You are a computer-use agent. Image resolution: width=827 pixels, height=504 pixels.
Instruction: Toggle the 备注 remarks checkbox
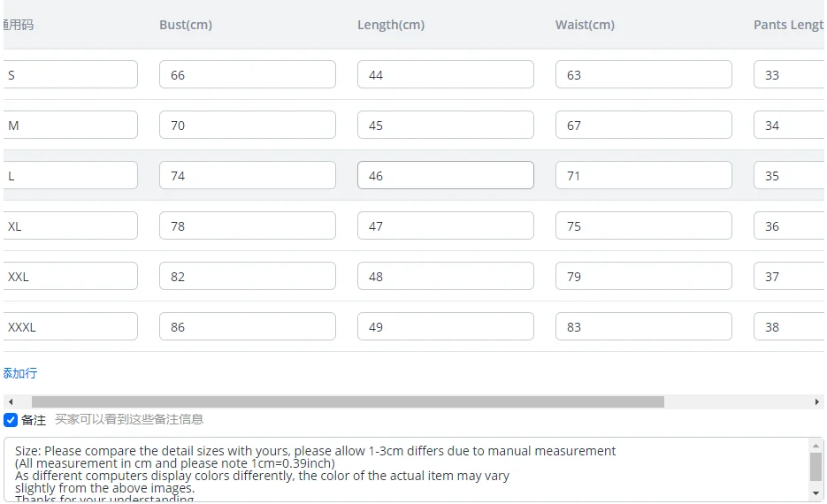(x=11, y=420)
